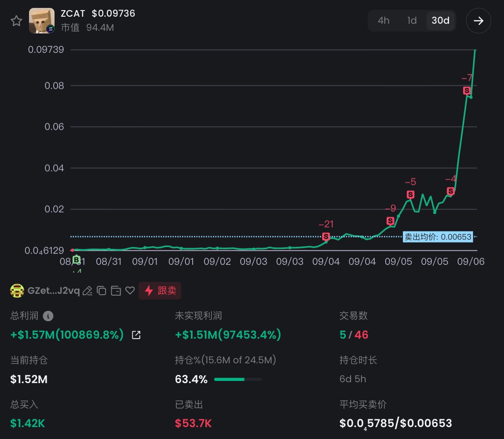Click the -5 sell marker on chart

tap(410, 194)
